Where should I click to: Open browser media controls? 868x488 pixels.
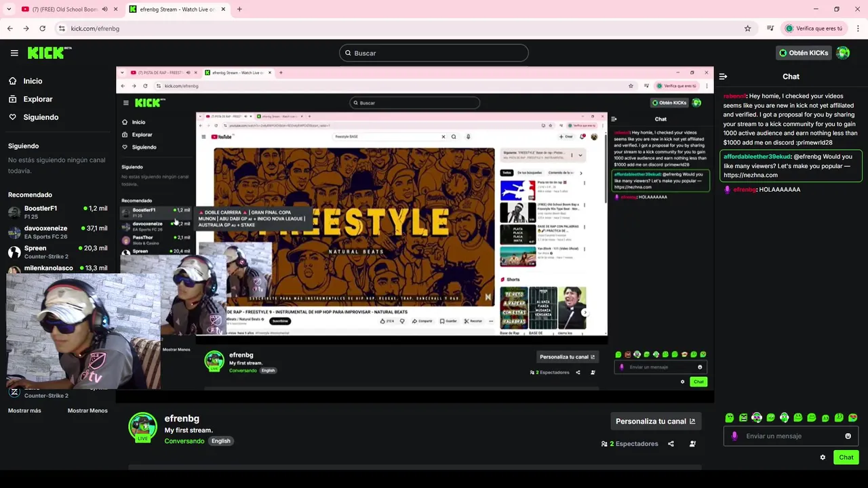click(x=770, y=28)
